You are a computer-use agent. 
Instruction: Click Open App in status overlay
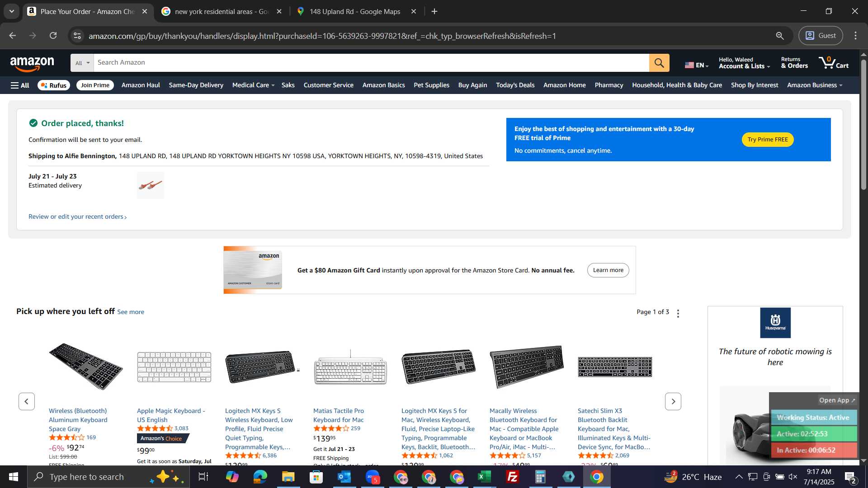pos(837,400)
